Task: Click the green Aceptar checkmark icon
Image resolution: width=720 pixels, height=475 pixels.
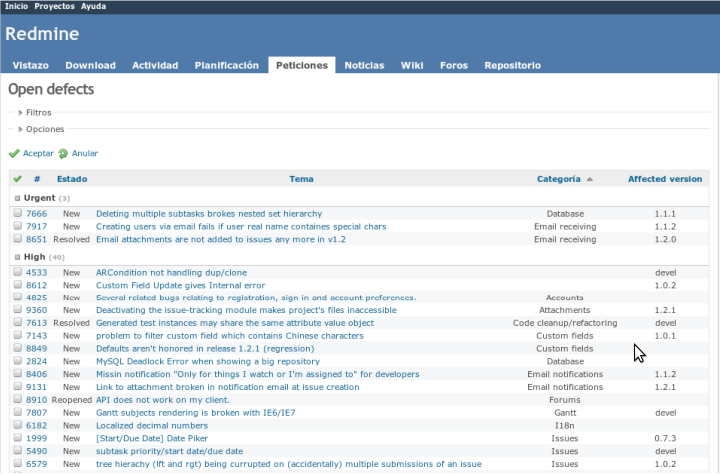Action: click(x=14, y=153)
